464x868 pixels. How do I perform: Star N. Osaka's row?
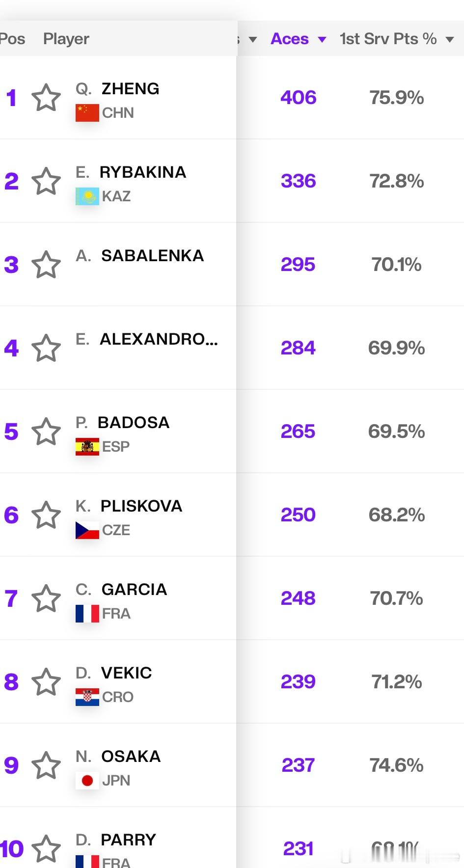tap(46, 765)
